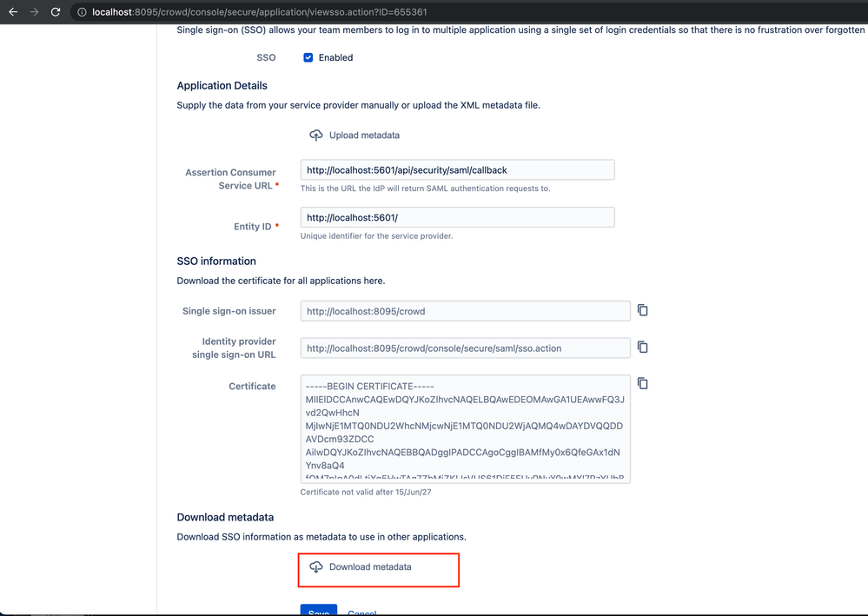868x616 pixels.
Task: Click the browser forward arrow
Action: pyautogui.click(x=32, y=12)
